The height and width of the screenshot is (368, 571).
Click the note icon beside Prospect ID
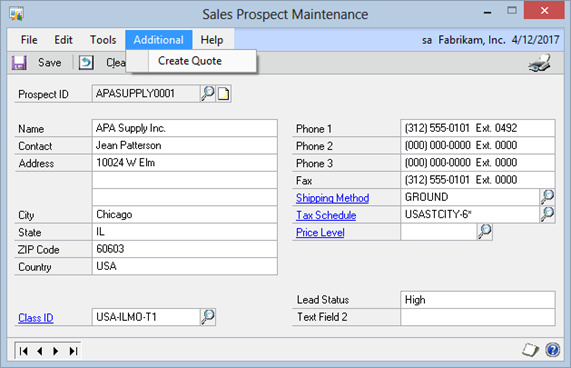(224, 94)
